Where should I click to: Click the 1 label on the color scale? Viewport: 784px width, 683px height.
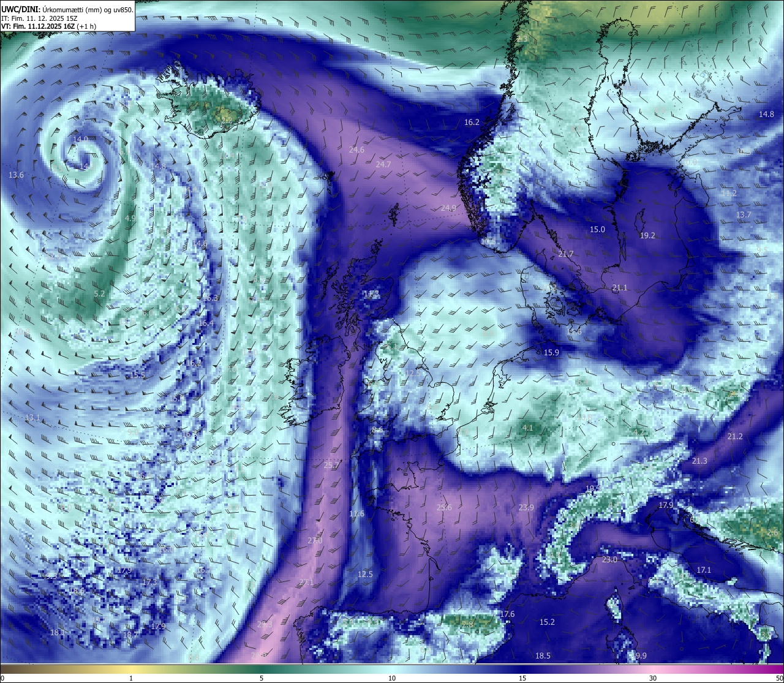[x=131, y=678]
